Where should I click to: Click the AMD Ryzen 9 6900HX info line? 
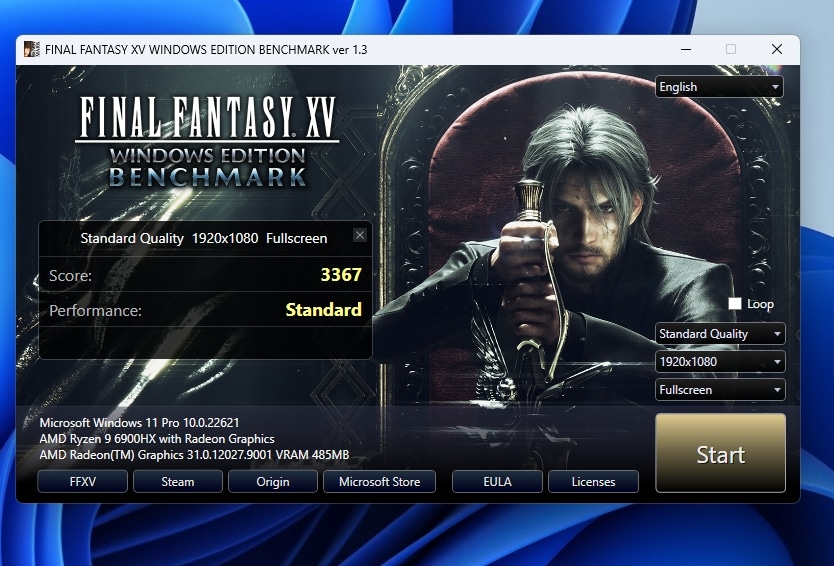pyautogui.click(x=157, y=439)
